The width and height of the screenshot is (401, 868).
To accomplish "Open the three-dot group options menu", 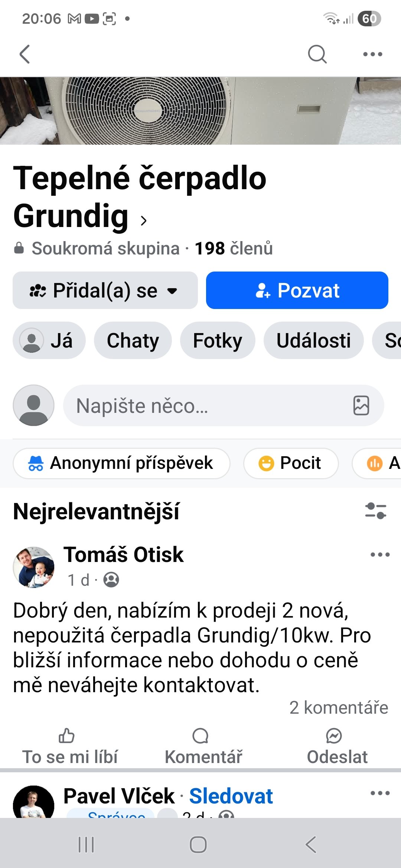I will [372, 54].
